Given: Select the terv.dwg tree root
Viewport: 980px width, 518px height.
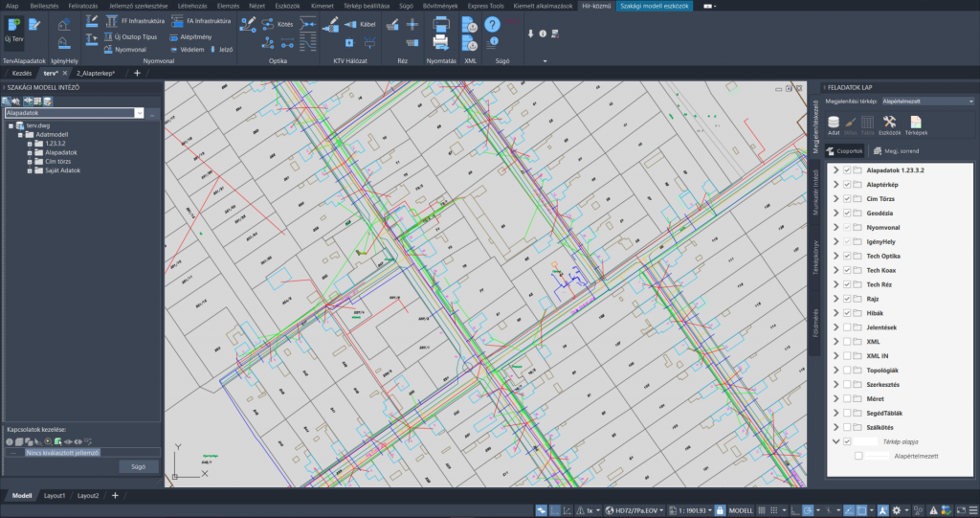Looking at the screenshot, I should [x=37, y=125].
